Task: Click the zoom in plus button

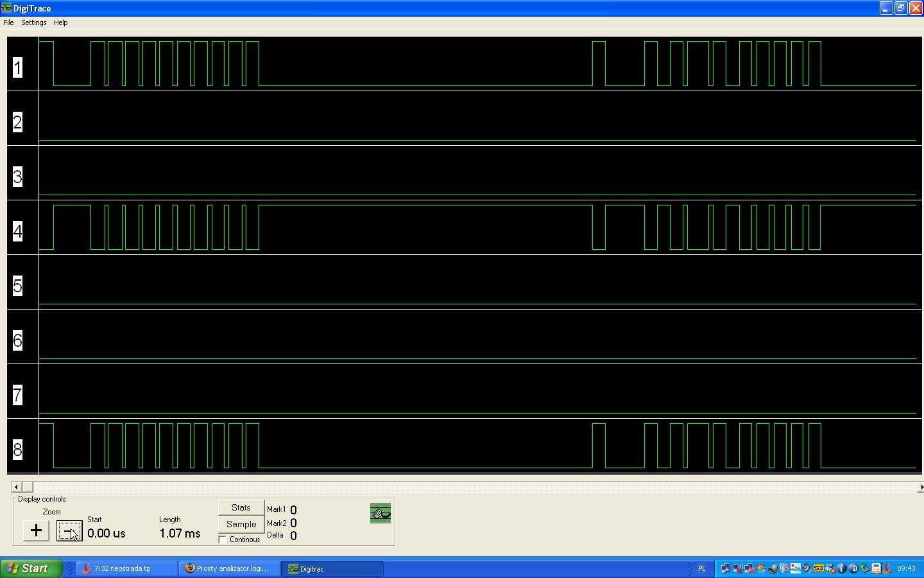Action: coord(36,530)
